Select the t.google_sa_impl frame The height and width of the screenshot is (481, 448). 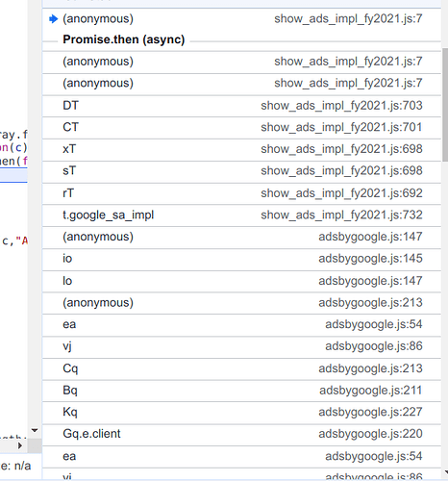[x=241, y=215]
